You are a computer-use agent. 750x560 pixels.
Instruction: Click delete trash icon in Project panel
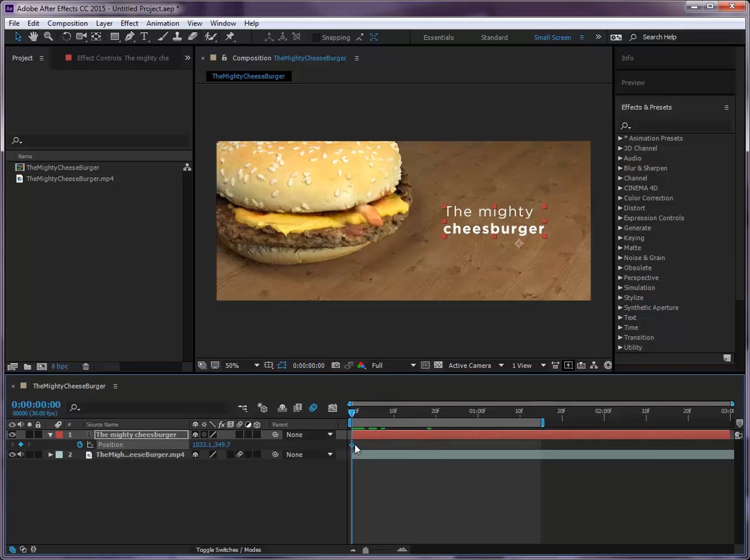tap(86, 366)
